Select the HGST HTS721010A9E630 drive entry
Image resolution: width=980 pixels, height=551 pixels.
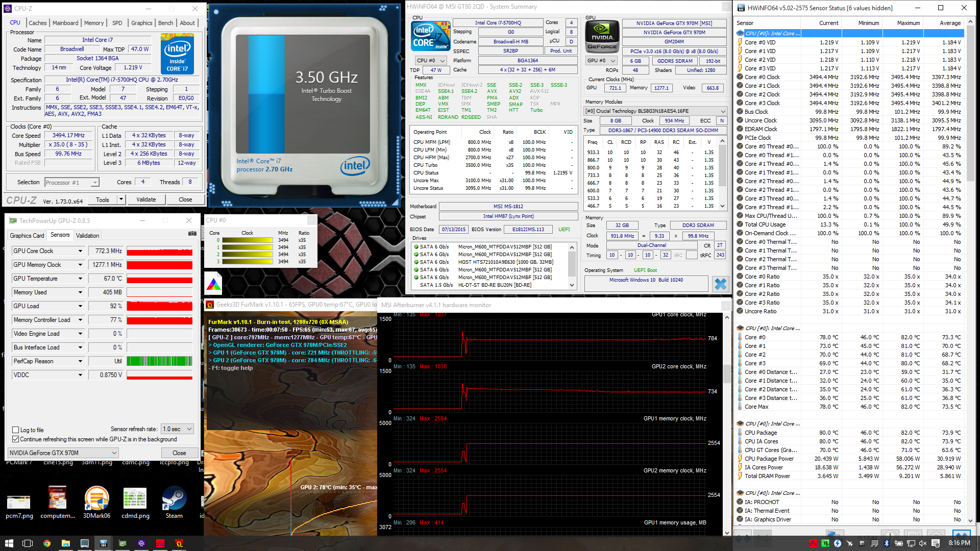[x=488, y=262]
